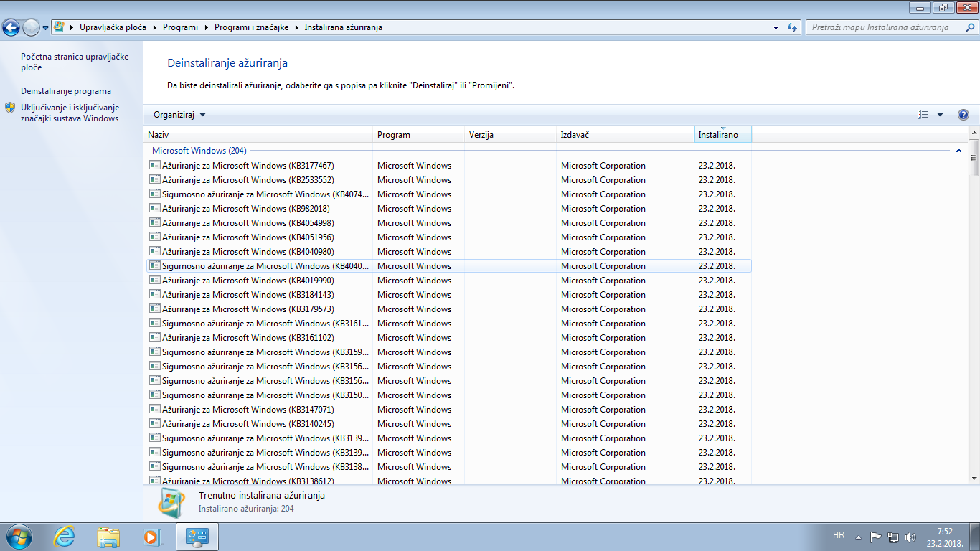The image size is (980, 551).
Task: Click the installed updates details pane icon
Action: coord(171,502)
